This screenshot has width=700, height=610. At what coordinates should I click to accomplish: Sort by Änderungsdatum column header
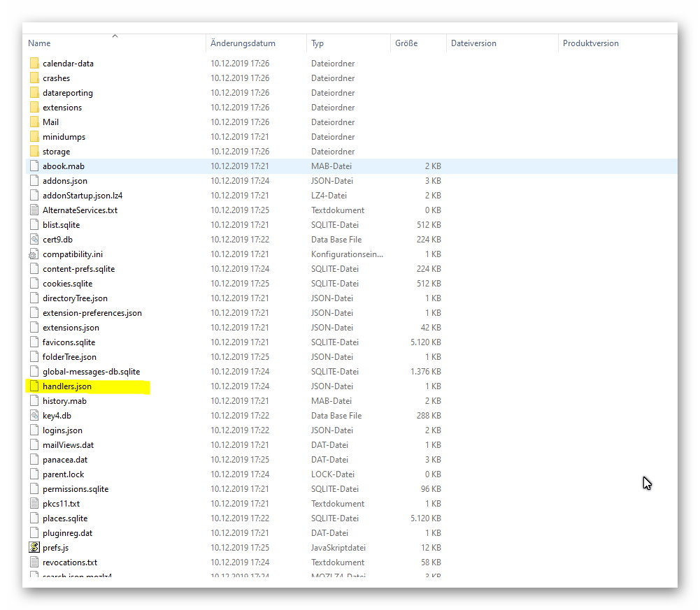(x=243, y=43)
